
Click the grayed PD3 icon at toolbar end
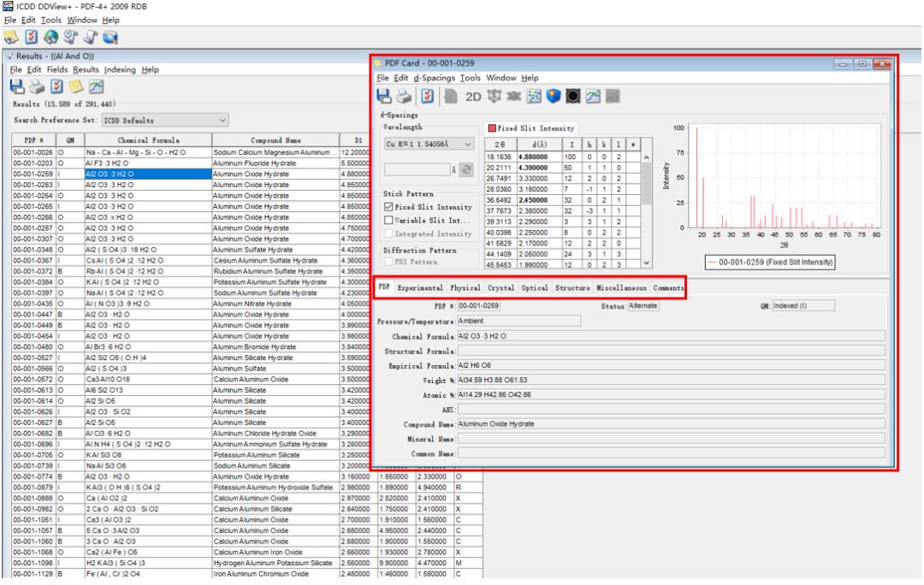pyautogui.click(x=613, y=96)
